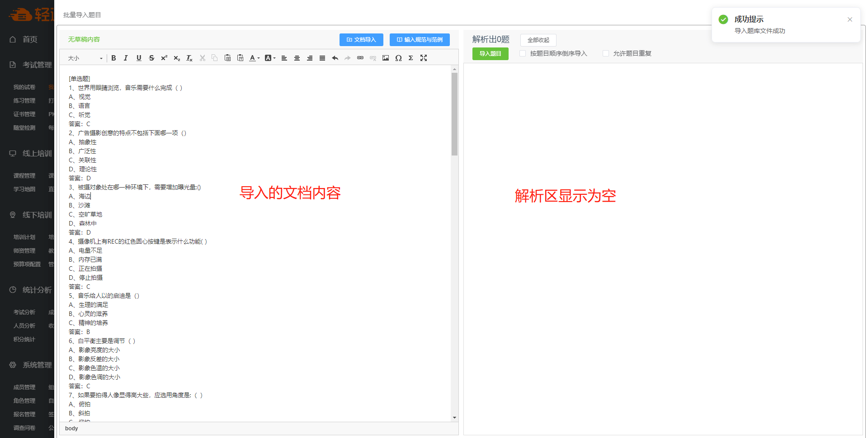The image size is (868, 438).
Task: Check the 允许题目重复 checkbox
Action: coord(606,53)
